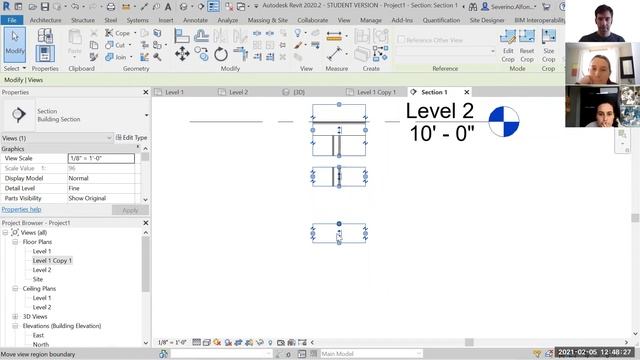This screenshot has height=360, width=640.
Task: Click the Detail Level icon in view control bar
Action: click(196, 342)
